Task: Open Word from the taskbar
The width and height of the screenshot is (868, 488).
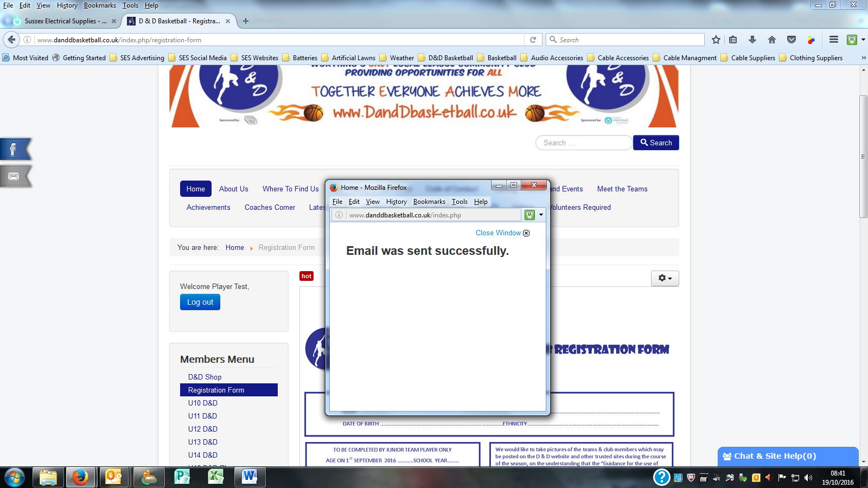Action: [x=249, y=478]
